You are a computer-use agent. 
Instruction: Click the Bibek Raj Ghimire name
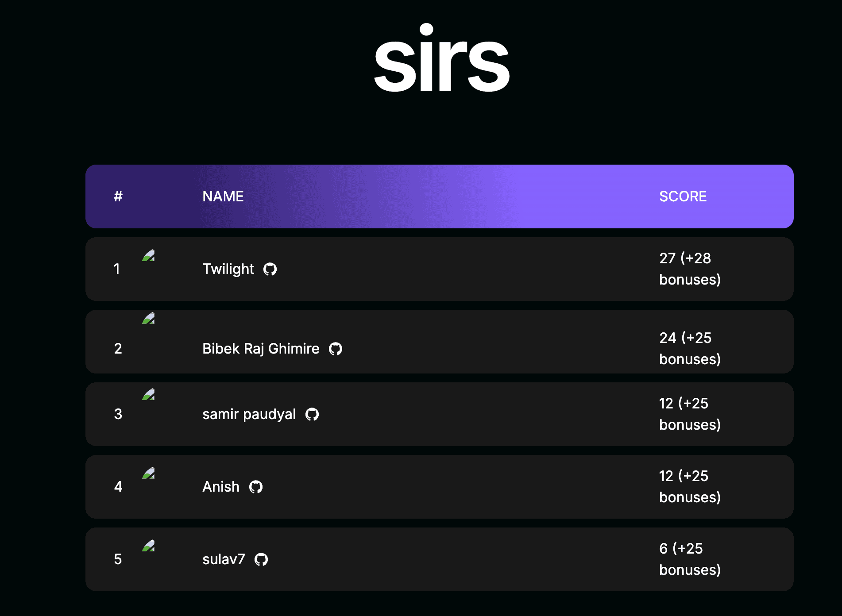click(x=261, y=349)
